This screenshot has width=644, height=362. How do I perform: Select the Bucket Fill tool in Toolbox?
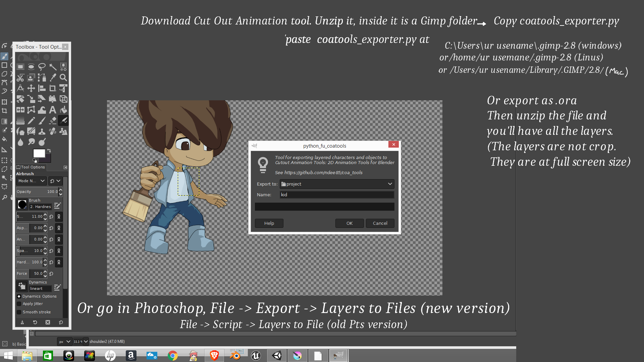(x=63, y=110)
